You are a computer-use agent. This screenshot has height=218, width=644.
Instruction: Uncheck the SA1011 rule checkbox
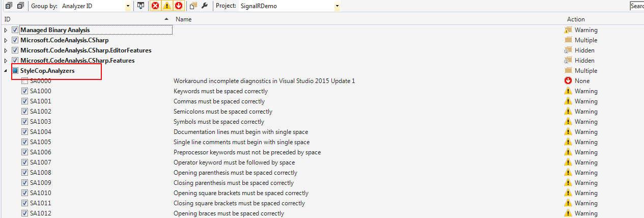(24, 203)
